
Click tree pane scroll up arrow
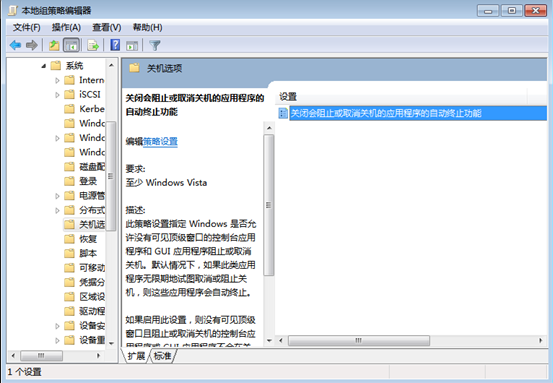[x=111, y=65]
